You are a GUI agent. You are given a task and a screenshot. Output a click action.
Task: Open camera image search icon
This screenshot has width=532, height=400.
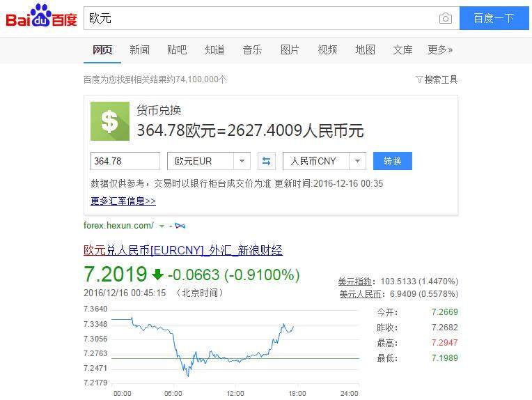(446, 18)
